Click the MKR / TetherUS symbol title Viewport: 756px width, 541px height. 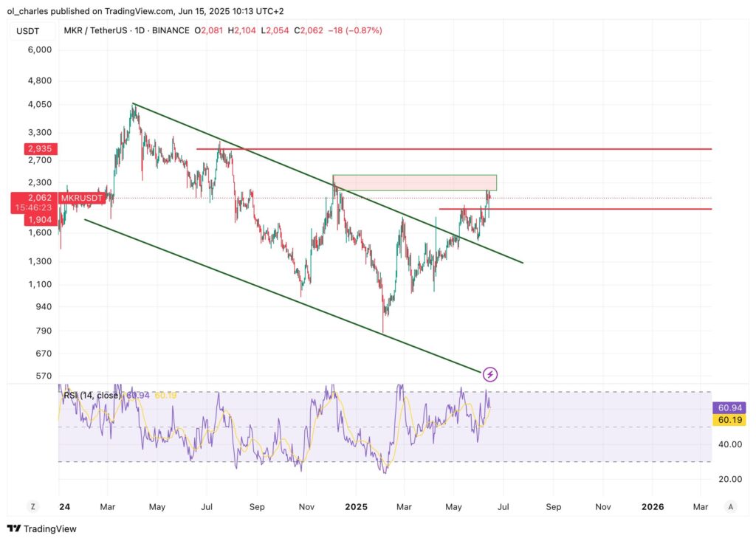click(97, 30)
